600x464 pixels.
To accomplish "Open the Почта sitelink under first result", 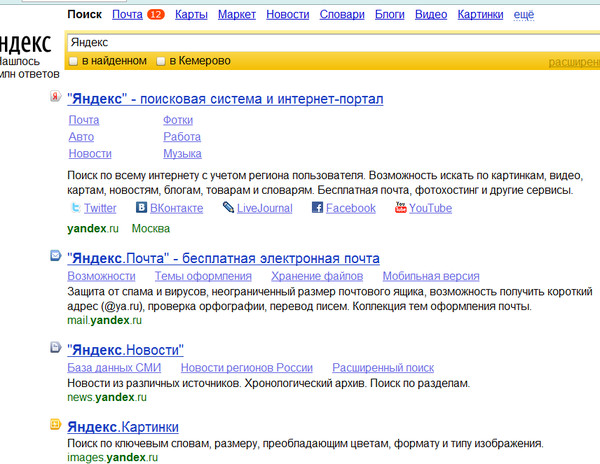I will tap(84, 120).
